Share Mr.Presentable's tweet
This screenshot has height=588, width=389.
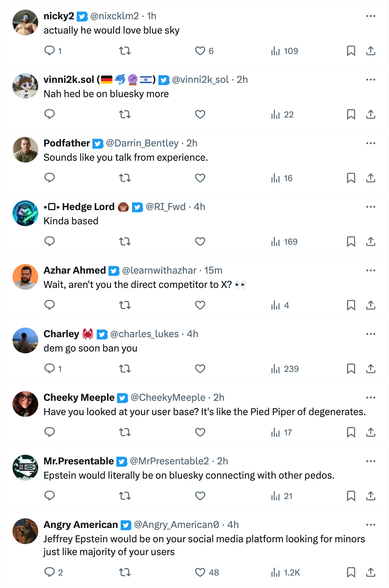[x=371, y=496]
